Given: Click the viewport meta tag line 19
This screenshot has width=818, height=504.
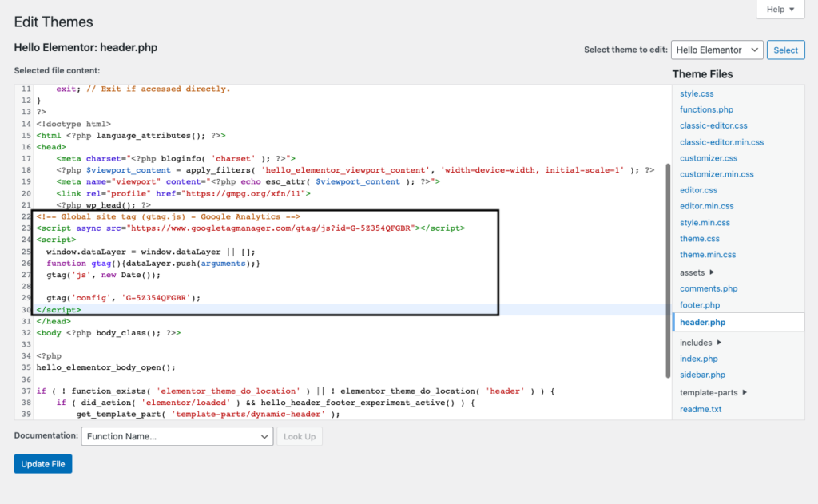Looking at the screenshot, I should click(x=248, y=181).
